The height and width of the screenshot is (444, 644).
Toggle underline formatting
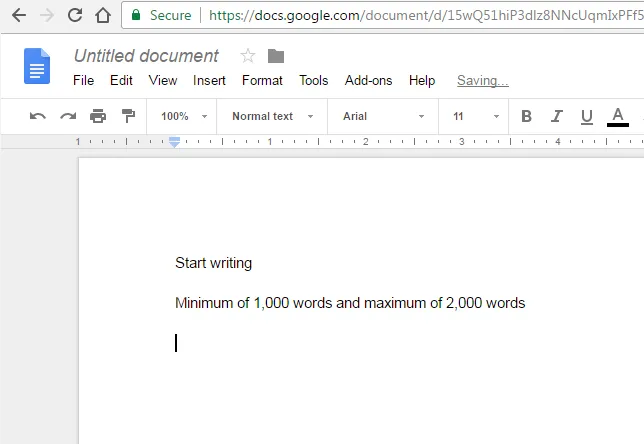point(587,117)
